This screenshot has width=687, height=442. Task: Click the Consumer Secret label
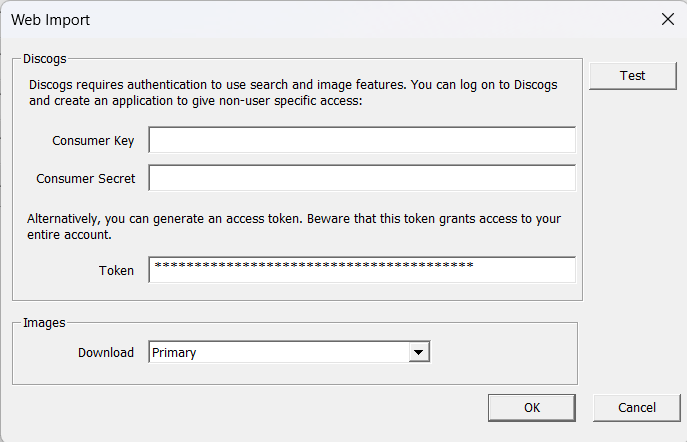86,179
